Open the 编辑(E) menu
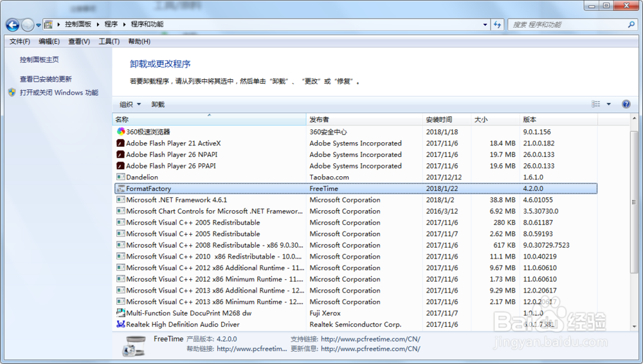 tap(50, 41)
